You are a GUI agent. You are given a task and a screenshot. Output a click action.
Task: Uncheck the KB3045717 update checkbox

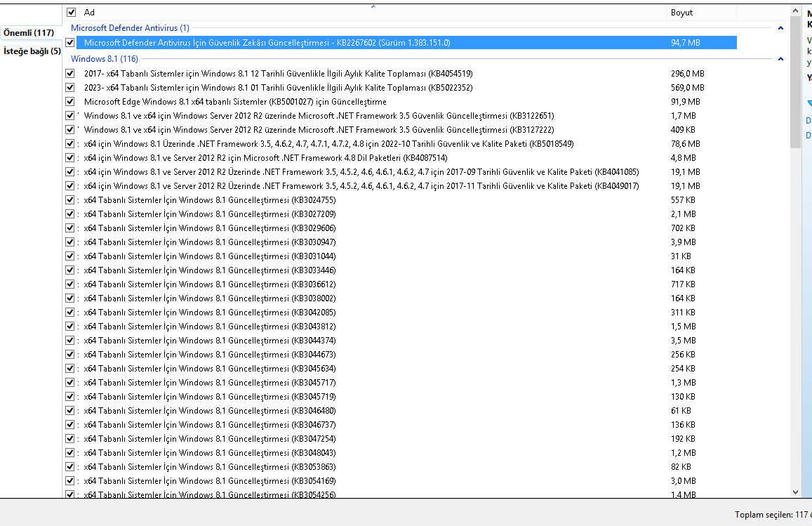click(70, 382)
